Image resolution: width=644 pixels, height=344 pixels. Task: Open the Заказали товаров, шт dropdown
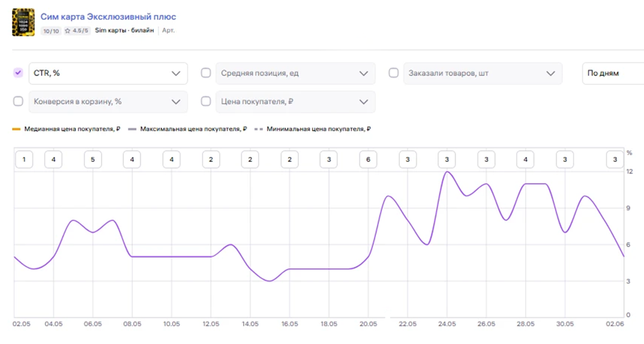[483, 73]
